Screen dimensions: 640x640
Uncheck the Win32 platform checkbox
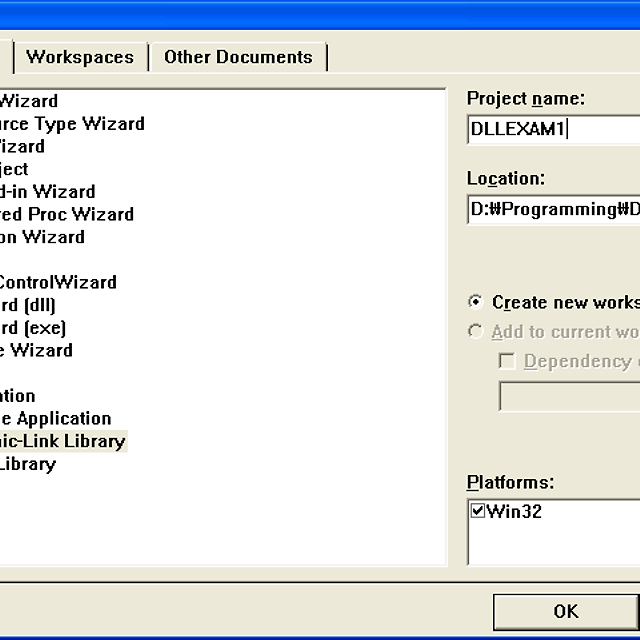coord(478,511)
